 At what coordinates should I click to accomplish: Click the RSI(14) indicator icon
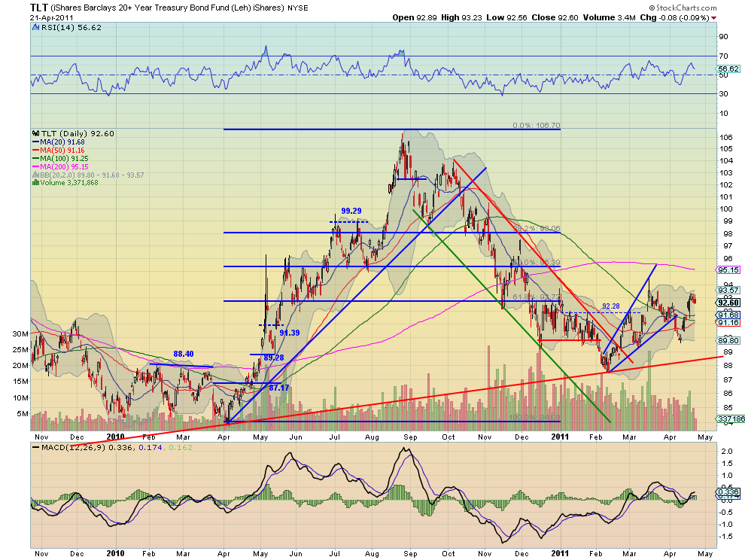coord(35,28)
